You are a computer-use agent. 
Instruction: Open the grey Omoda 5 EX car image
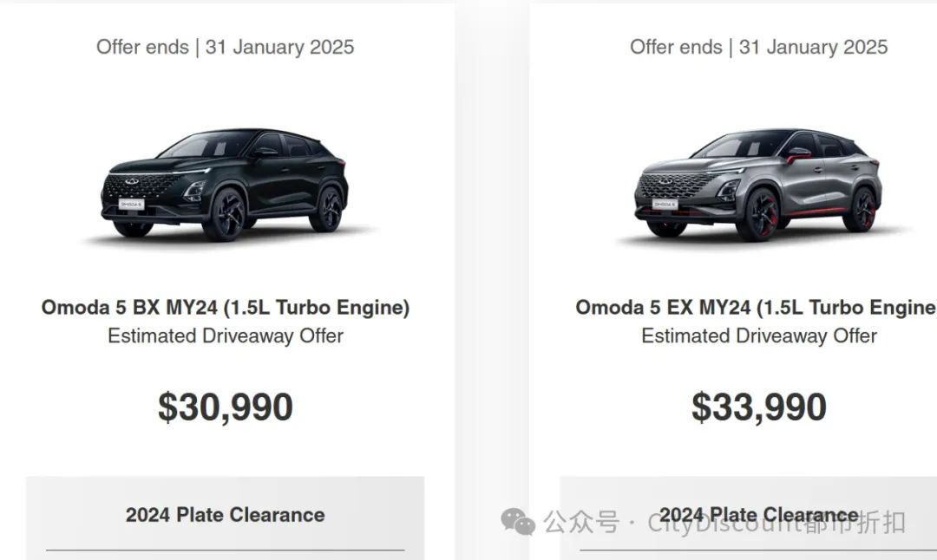coord(758,184)
